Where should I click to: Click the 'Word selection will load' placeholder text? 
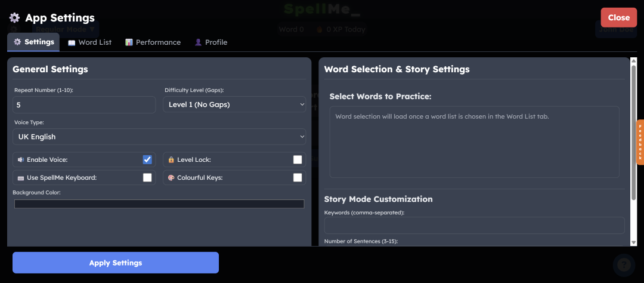tap(442, 116)
